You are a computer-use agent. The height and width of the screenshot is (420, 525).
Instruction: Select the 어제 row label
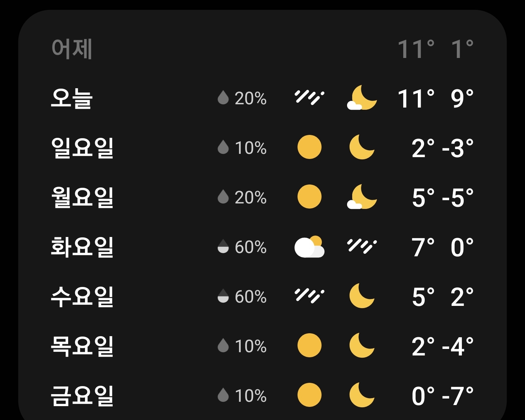[72, 49]
